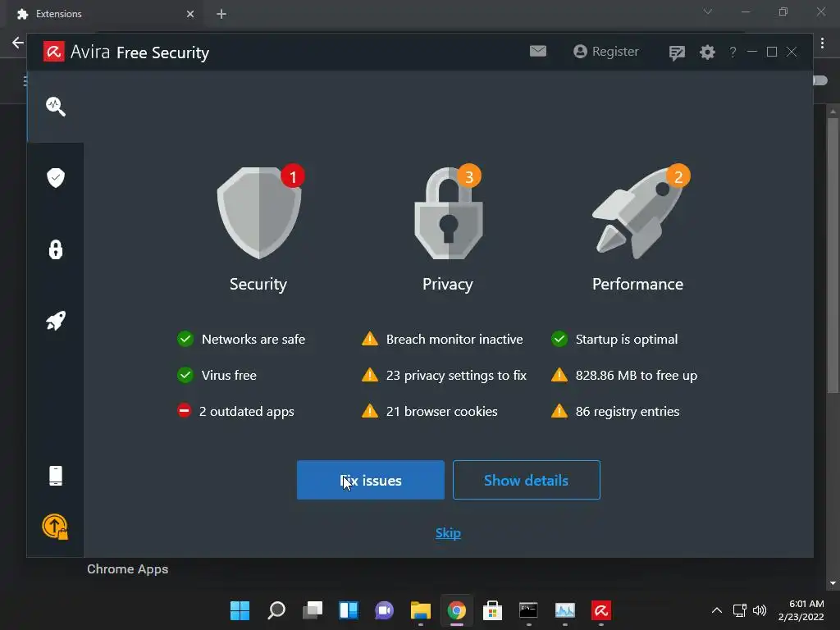Click the 'Security' heading label
Viewport: 840px width, 630px height.
tap(258, 284)
